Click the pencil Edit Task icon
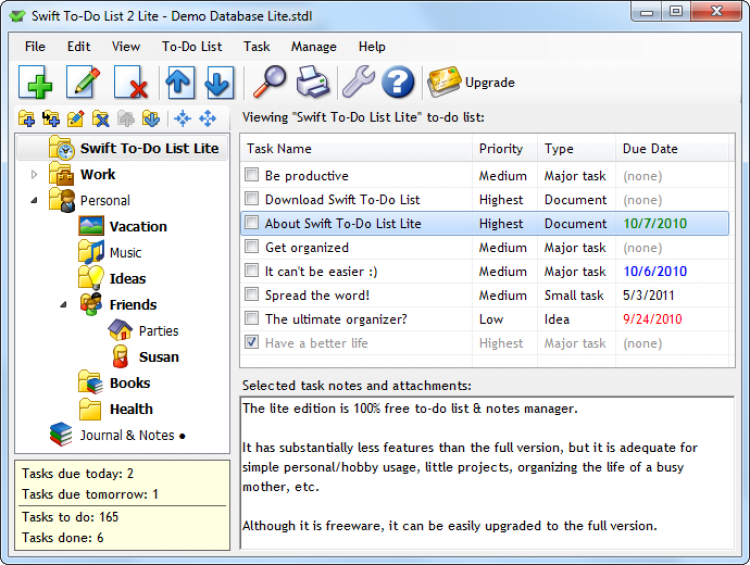Viewport: 750px width, 565px height. pos(82,82)
